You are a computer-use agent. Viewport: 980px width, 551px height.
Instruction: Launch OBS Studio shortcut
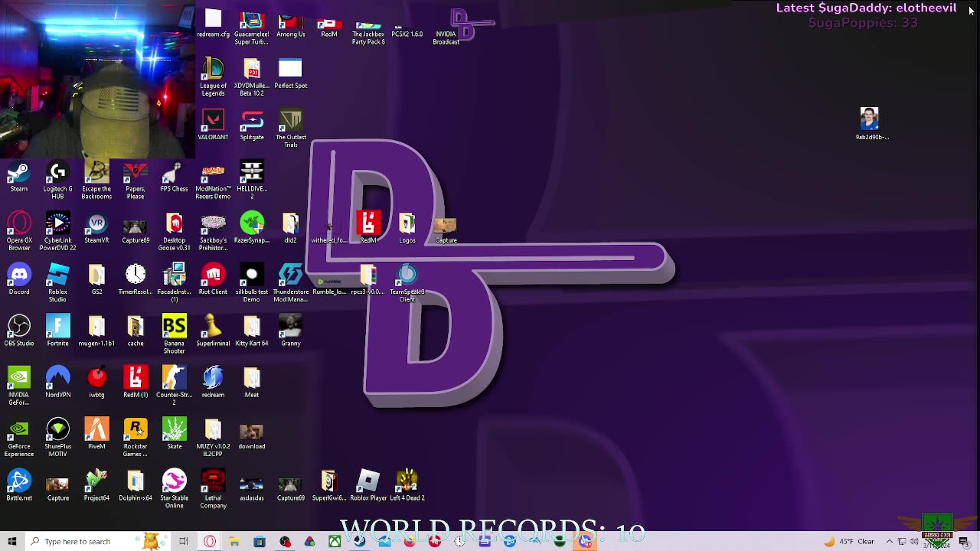[19, 331]
